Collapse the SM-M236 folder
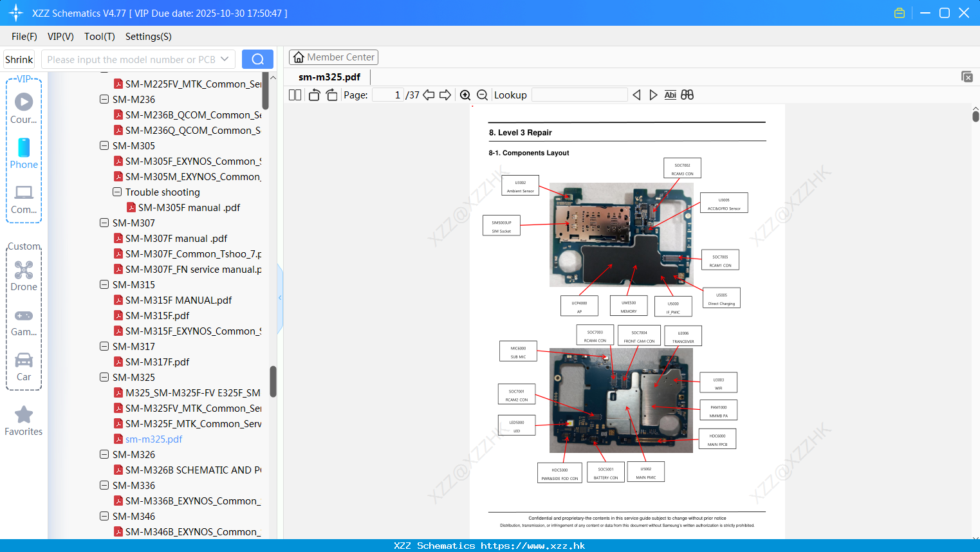980x552 pixels. [104, 100]
